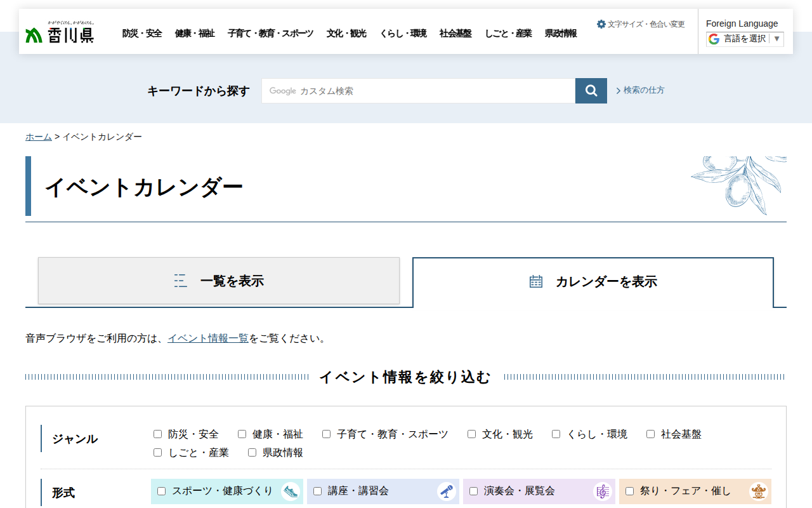This screenshot has height=508, width=812.
Task: Click the 形式 filter label
Action: tap(63, 493)
